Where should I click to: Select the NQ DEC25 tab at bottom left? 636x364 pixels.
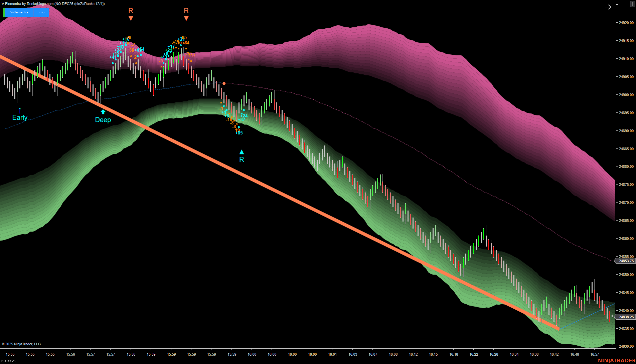8,361
